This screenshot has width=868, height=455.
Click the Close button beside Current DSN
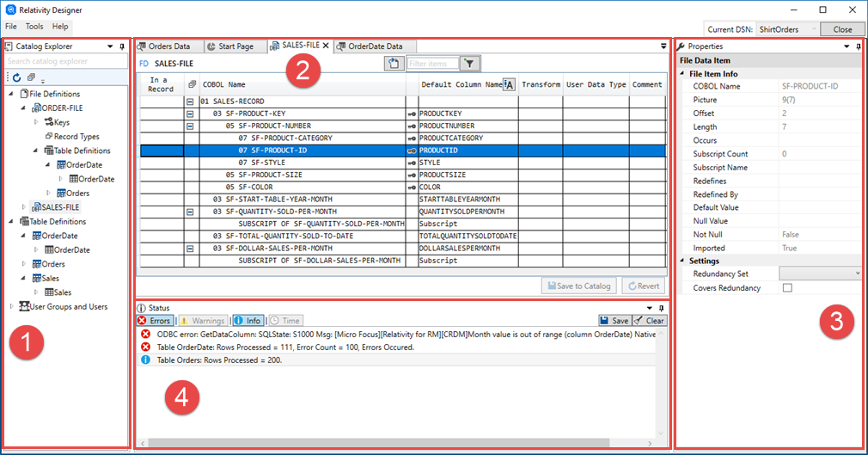[842, 29]
